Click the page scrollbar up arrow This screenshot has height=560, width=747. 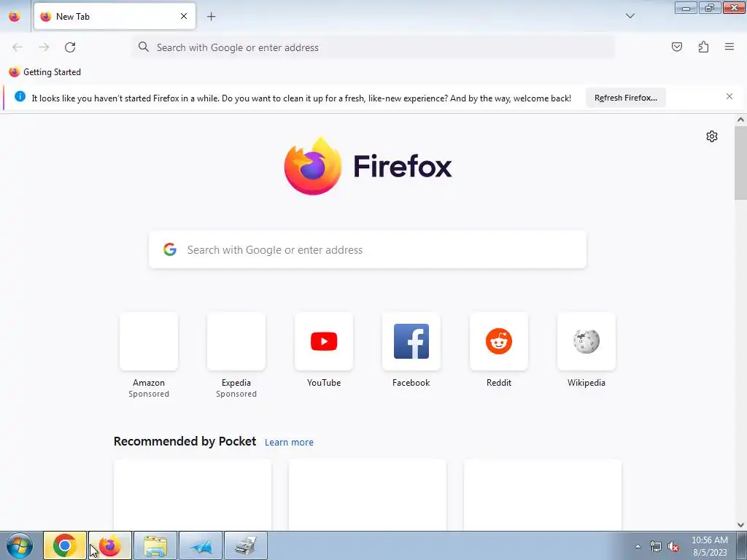(740, 120)
